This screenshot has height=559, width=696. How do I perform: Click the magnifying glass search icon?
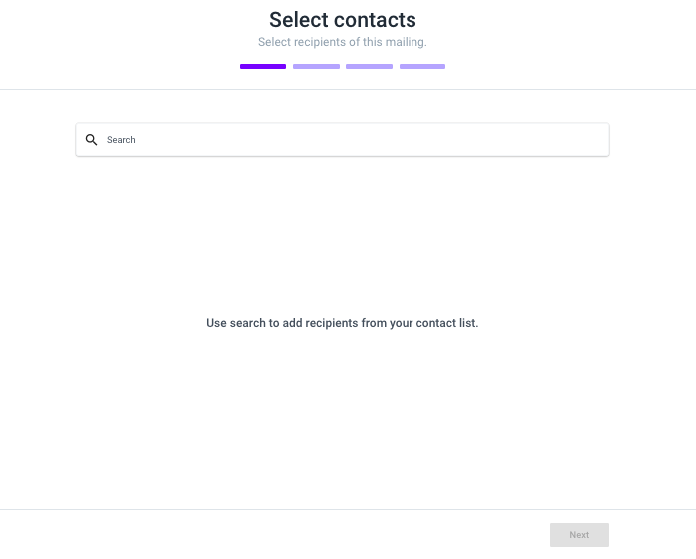coord(91,140)
